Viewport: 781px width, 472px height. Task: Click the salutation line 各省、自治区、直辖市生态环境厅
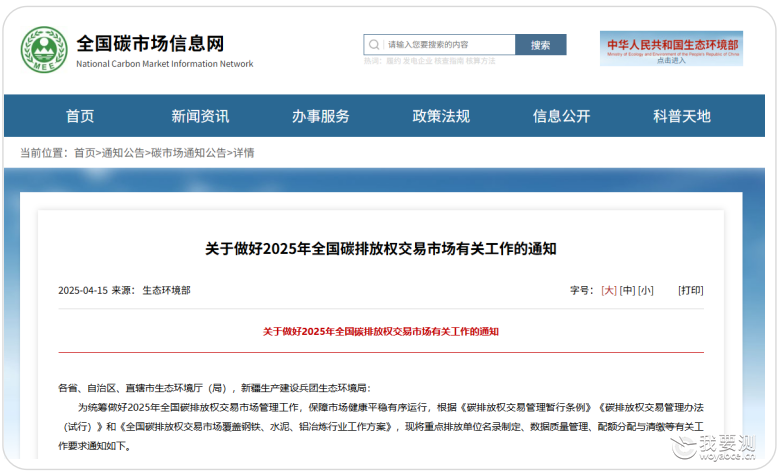214,388
